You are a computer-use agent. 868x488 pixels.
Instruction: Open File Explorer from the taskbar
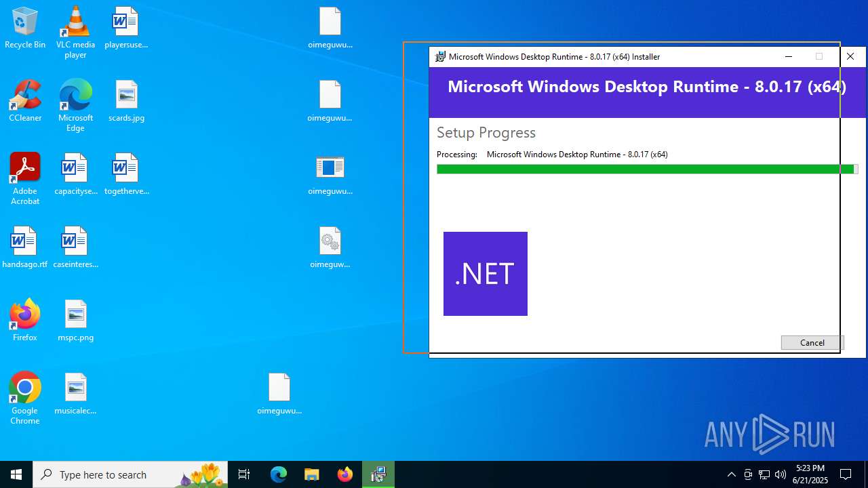[312, 474]
